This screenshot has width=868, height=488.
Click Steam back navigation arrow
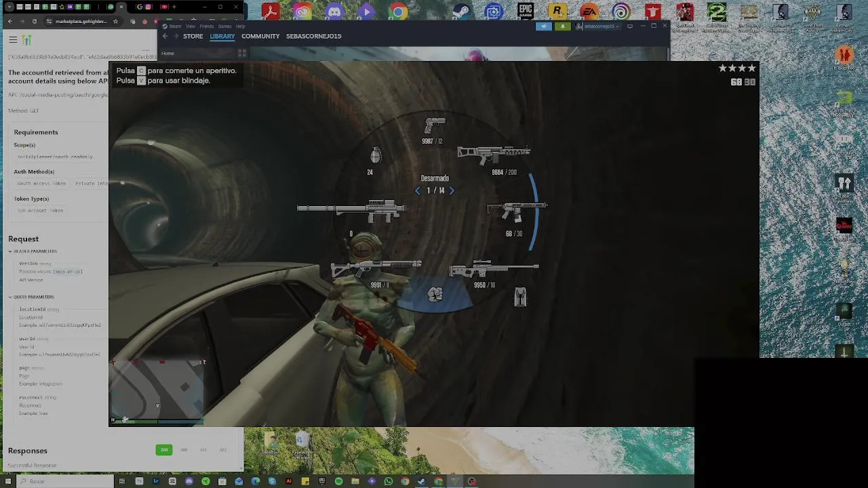165,36
